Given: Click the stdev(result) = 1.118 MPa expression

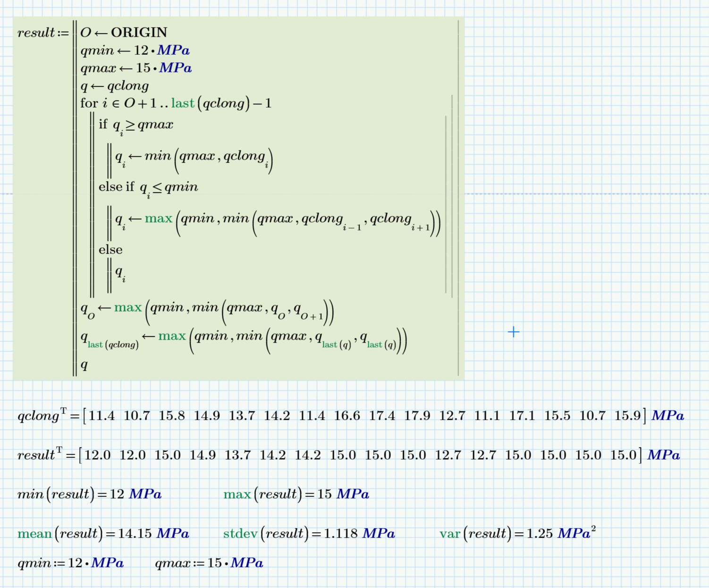Looking at the screenshot, I should coord(310,534).
